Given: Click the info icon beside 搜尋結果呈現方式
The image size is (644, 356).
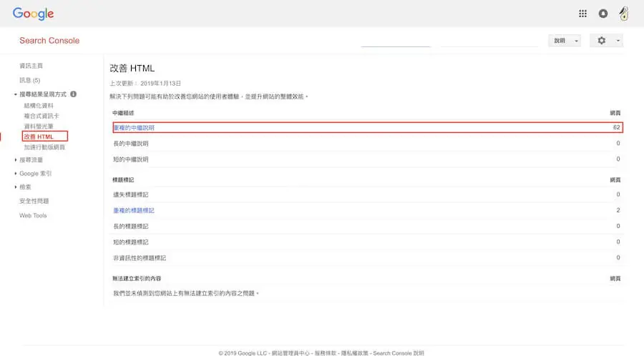Looking at the screenshot, I should (x=73, y=94).
